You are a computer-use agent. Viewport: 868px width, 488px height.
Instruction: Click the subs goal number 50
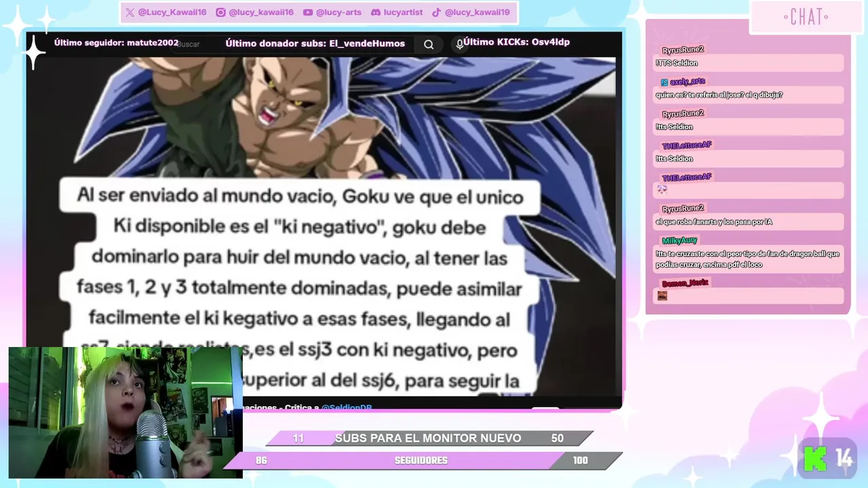557,439
